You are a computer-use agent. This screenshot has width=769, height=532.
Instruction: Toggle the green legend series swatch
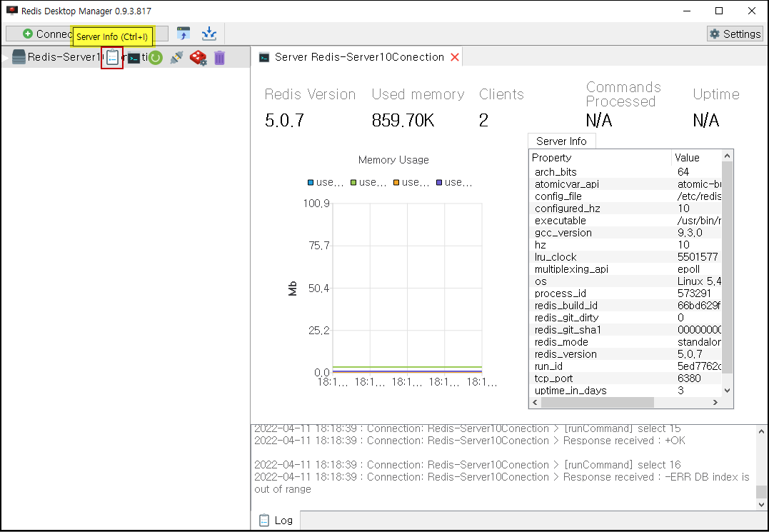[353, 183]
